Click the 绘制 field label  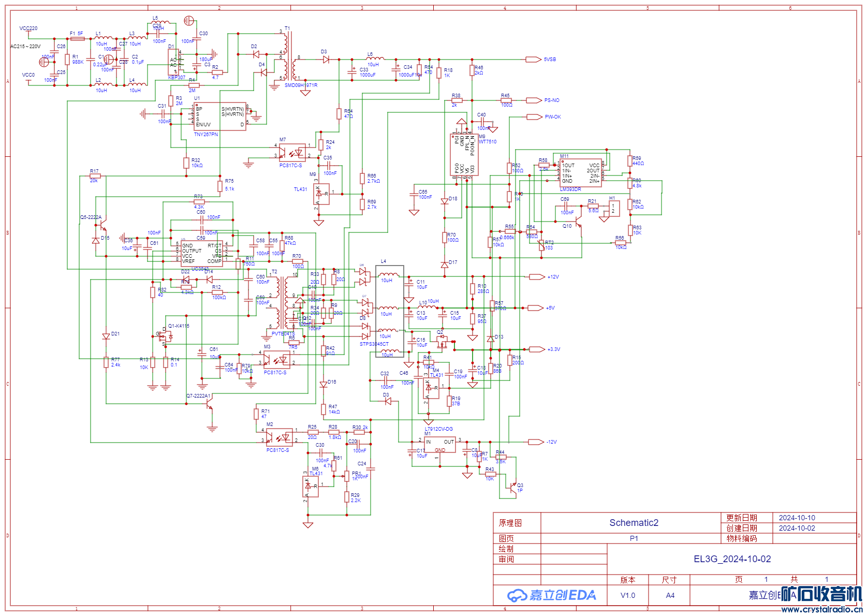(506, 549)
